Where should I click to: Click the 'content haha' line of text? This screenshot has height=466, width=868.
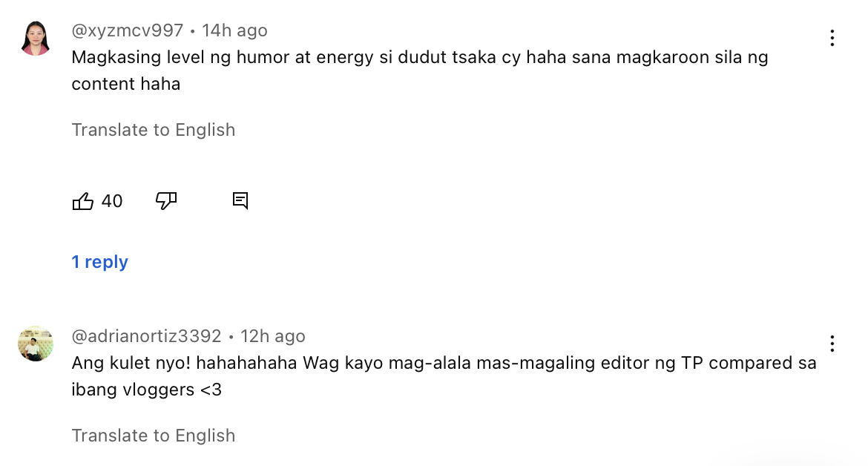125,84
